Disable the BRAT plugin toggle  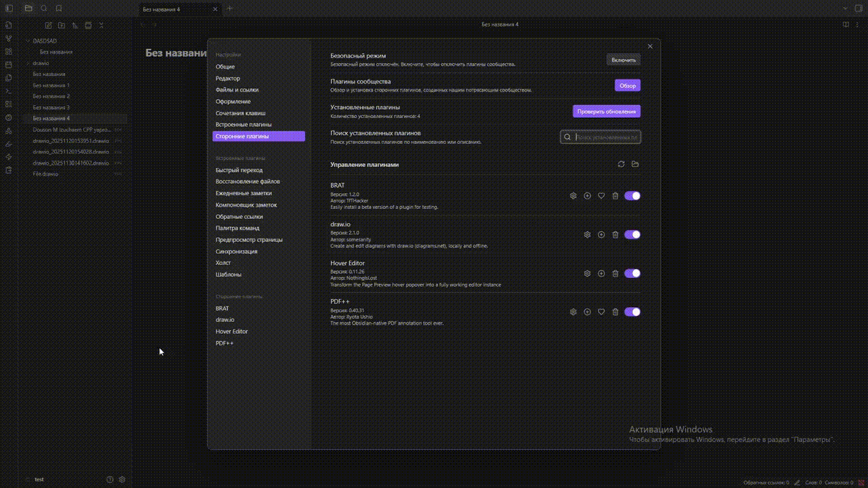point(632,196)
